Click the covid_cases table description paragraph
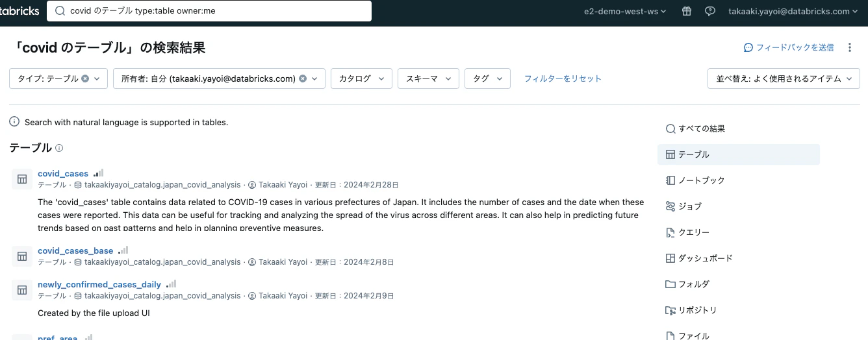This screenshot has height=340, width=868. point(341,215)
